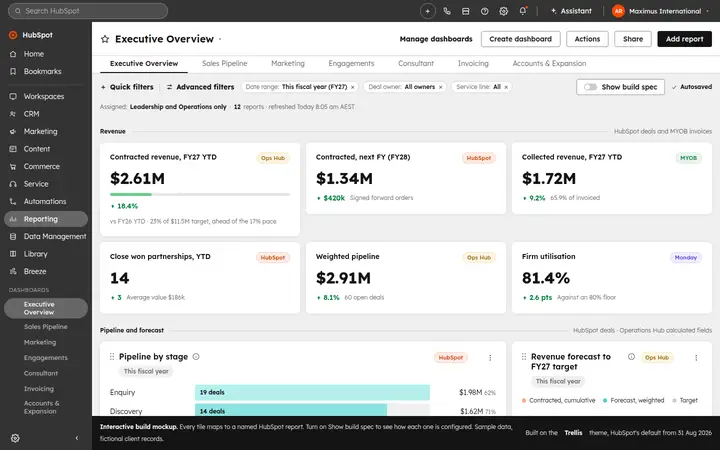
Task: Click Create dashboard button
Action: (x=521, y=39)
